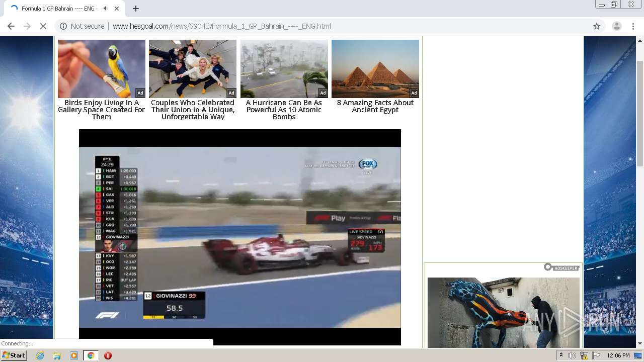The height and width of the screenshot is (362, 644).
Task: View Not secure site information
Action: point(82,26)
